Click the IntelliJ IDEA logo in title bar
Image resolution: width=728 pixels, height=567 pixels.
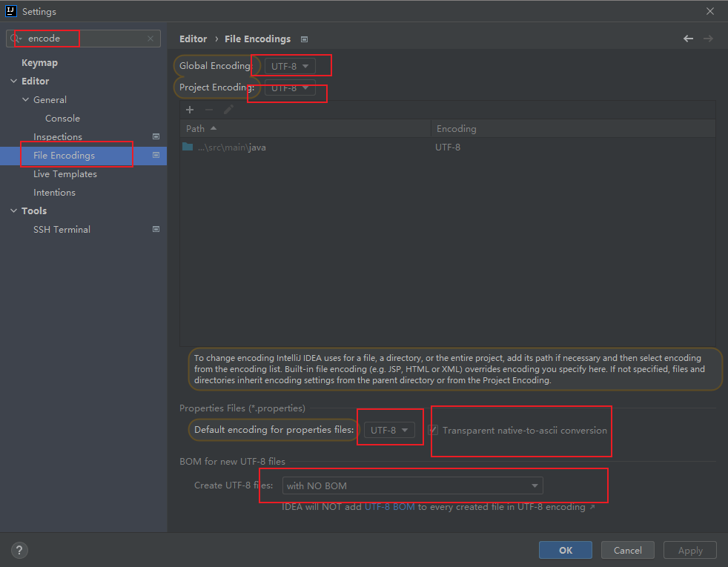click(10, 11)
